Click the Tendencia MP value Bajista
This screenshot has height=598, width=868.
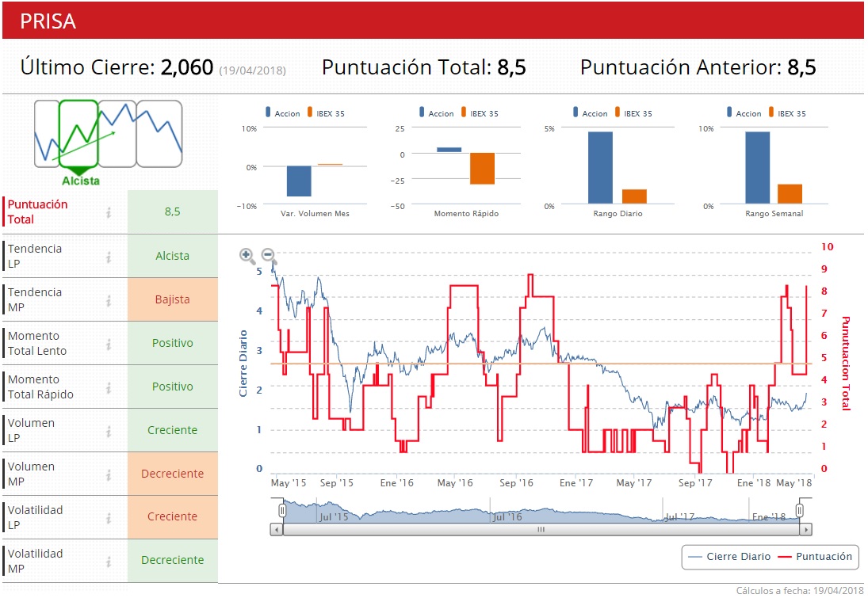tap(173, 300)
